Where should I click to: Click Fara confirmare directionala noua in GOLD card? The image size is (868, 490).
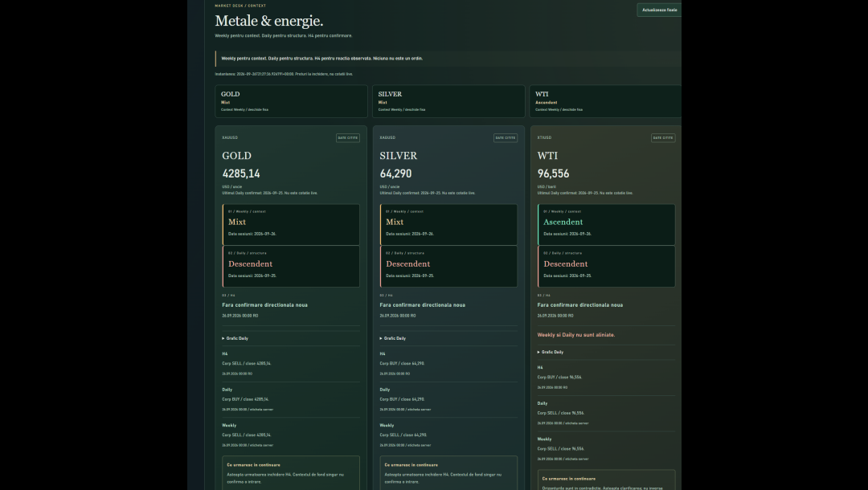pos(264,304)
